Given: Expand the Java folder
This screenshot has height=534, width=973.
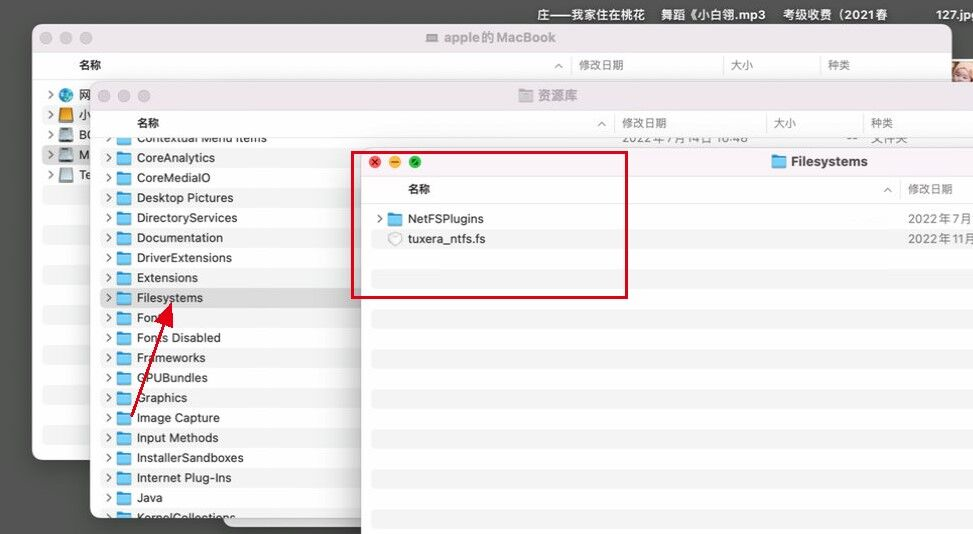Looking at the screenshot, I should pyautogui.click(x=109, y=498).
